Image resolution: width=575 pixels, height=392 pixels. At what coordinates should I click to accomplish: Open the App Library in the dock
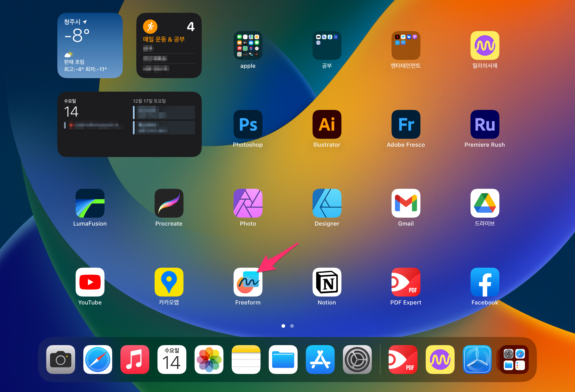(514, 359)
